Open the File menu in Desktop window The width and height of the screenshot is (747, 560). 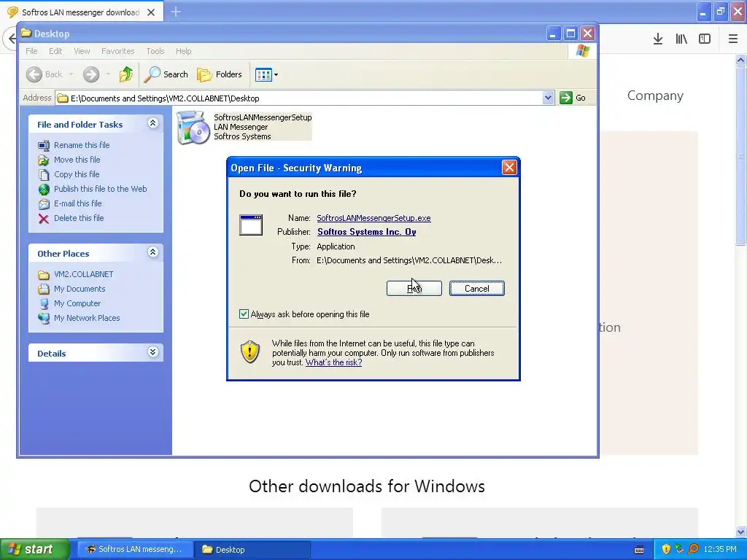(x=31, y=51)
